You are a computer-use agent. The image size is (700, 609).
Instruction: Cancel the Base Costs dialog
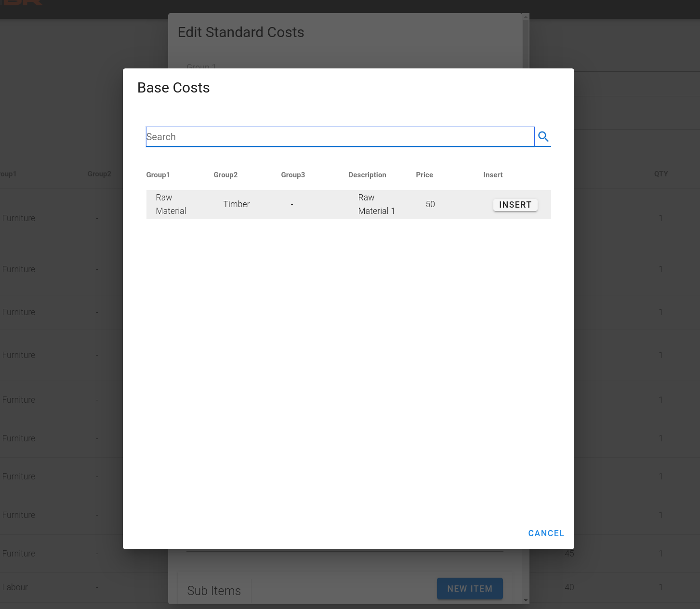[x=546, y=533]
